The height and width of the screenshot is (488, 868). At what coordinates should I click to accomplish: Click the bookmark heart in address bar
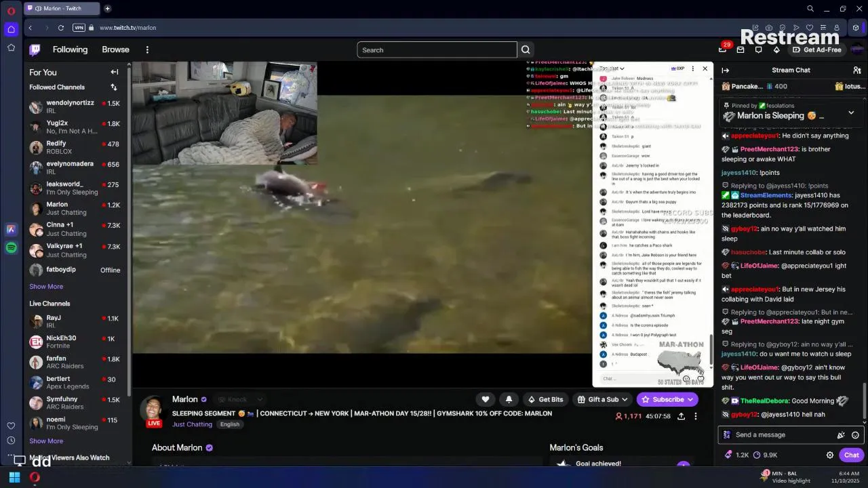pyautogui.click(x=810, y=28)
